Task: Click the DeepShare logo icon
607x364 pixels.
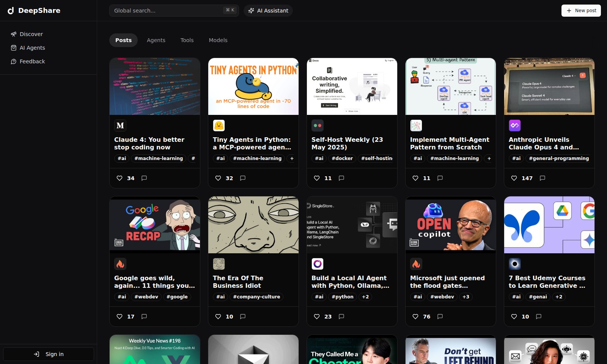Action: click(11, 11)
